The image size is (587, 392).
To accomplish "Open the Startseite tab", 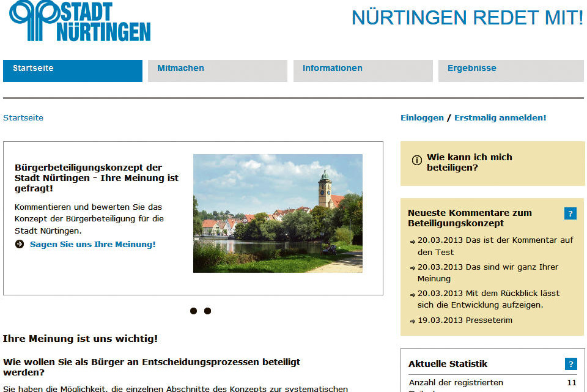I will tap(72, 70).
